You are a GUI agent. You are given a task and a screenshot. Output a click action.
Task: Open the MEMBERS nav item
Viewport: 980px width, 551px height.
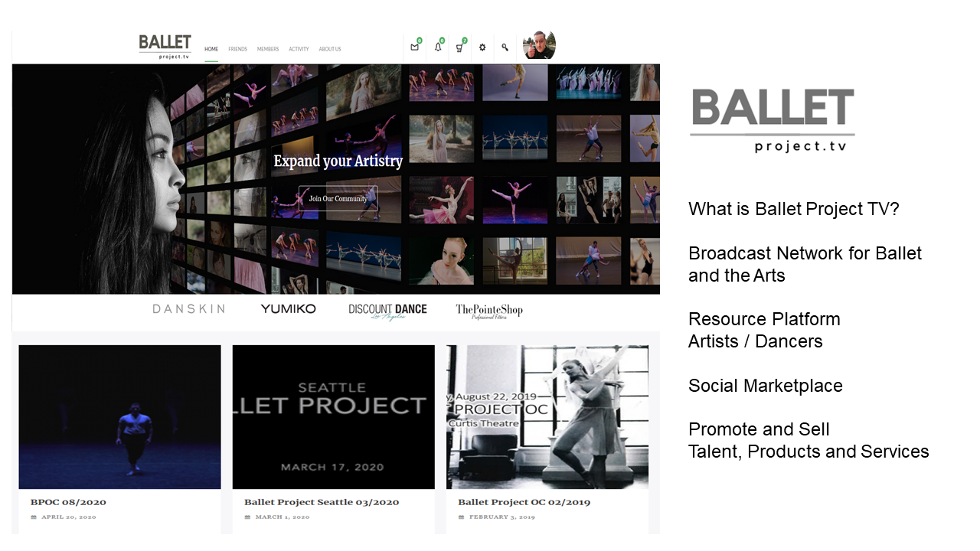(268, 49)
